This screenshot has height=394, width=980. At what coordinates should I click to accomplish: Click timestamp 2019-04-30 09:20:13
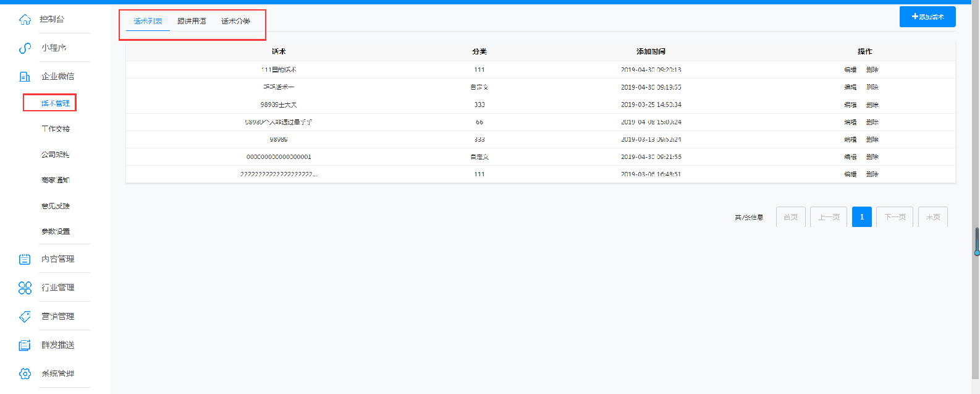[651, 70]
